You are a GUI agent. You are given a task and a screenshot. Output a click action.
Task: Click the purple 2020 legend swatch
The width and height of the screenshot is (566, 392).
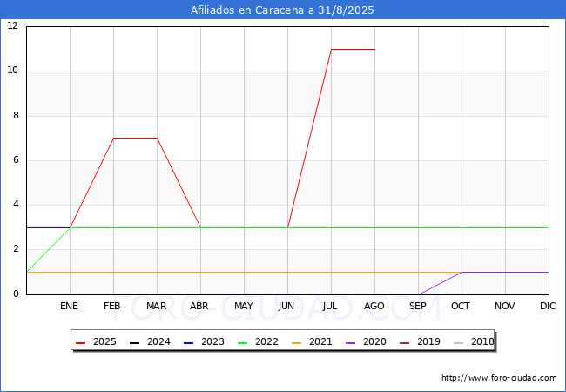[x=351, y=342]
